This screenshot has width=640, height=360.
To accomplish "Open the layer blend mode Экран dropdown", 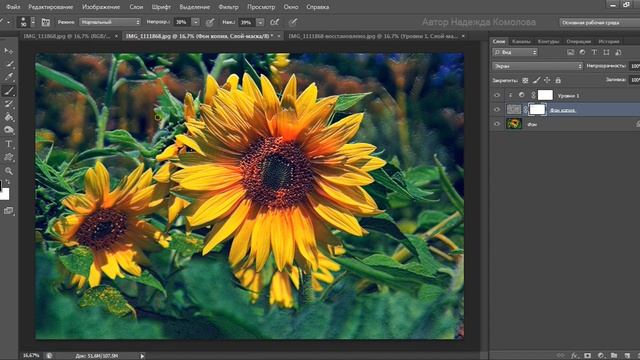I will pyautogui.click(x=538, y=66).
